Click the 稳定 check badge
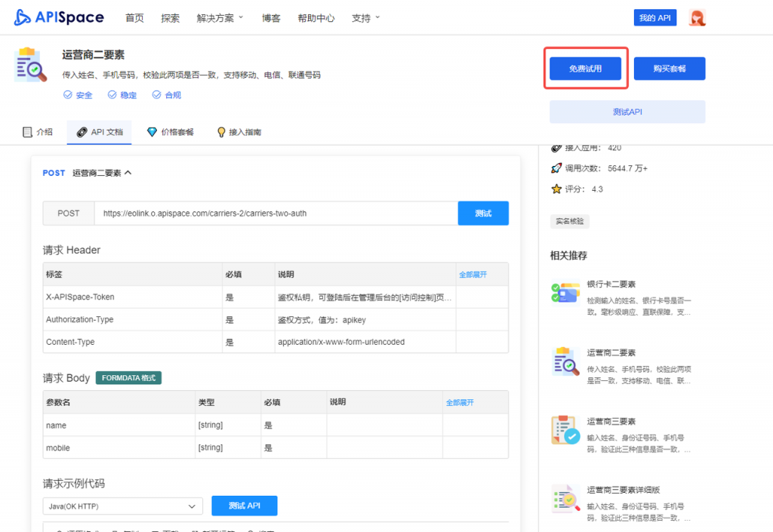Screen dimensions: 773x532 (x=122, y=94)
